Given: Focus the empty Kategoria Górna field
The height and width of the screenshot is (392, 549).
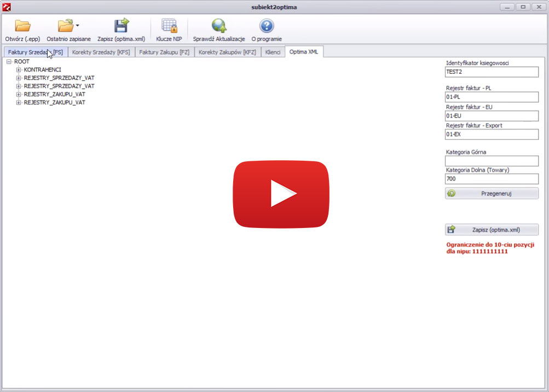Looking at the screenshot, I should [492, 161].
